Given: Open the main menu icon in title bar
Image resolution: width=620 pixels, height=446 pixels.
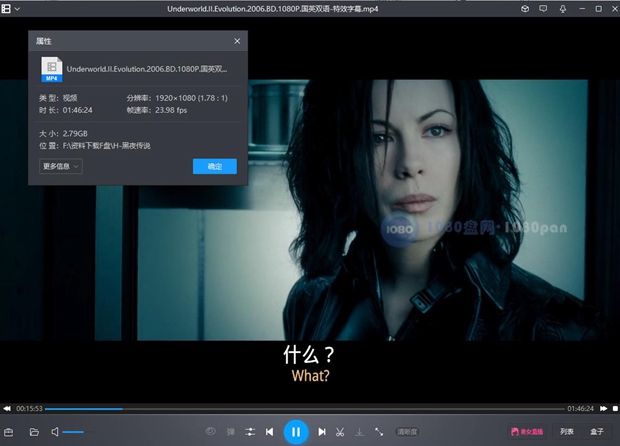Looking at the screenshot, I should [8, 9].
